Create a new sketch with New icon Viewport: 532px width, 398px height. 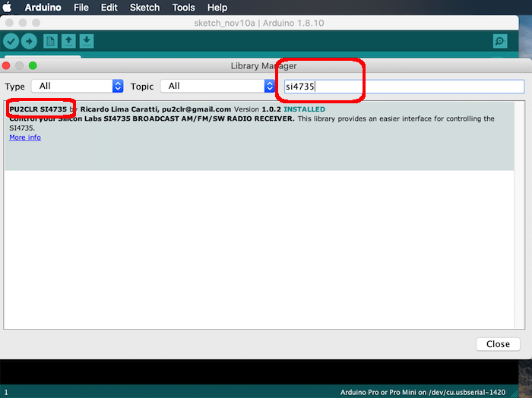click(x=51, y=41)
